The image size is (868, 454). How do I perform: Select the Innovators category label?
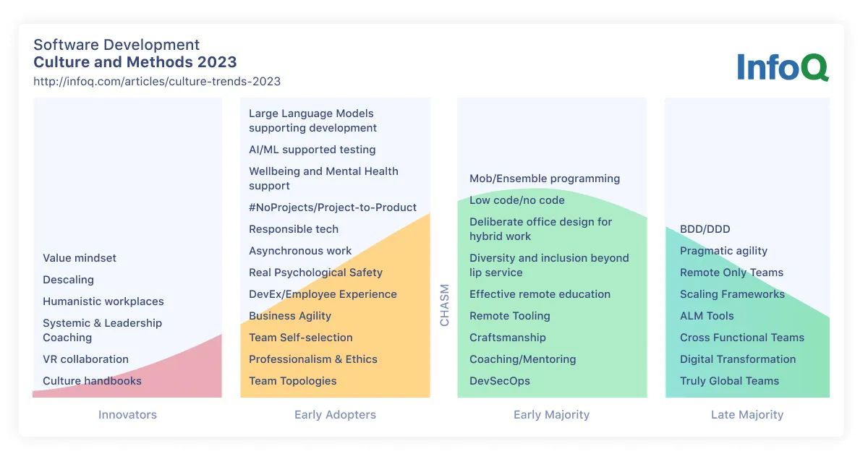127,415
